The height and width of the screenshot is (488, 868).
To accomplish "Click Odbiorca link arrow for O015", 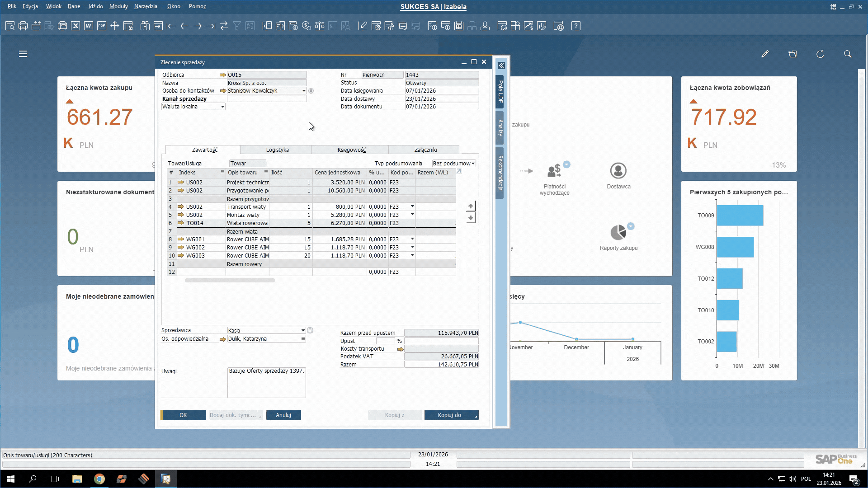I will [222, 75].
